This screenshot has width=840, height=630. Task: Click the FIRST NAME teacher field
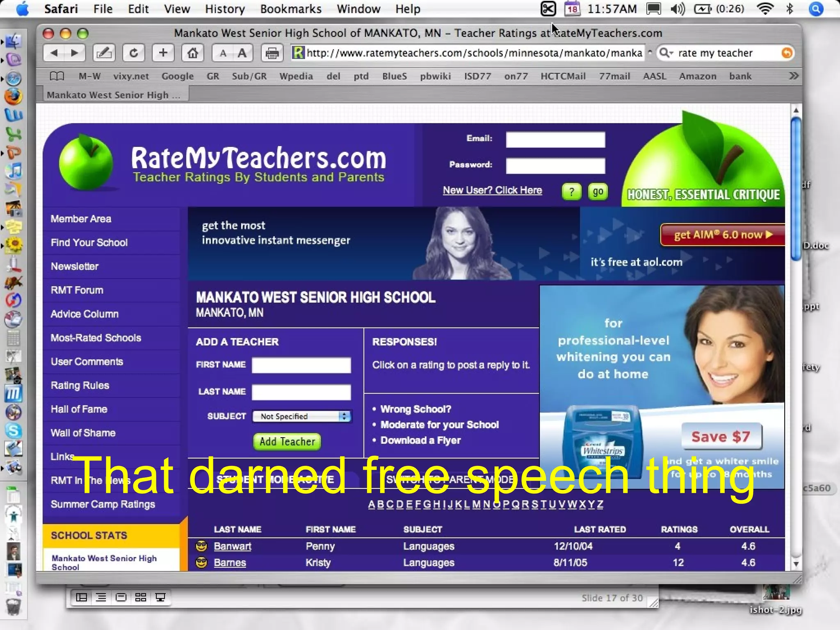coord(301,365)
